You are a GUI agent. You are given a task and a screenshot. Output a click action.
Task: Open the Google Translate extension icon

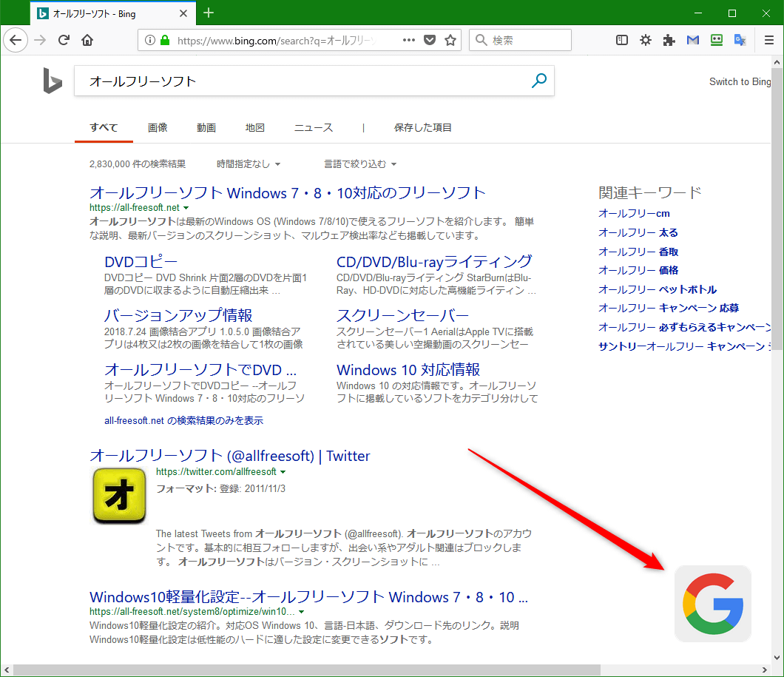[x=740, y=40]
